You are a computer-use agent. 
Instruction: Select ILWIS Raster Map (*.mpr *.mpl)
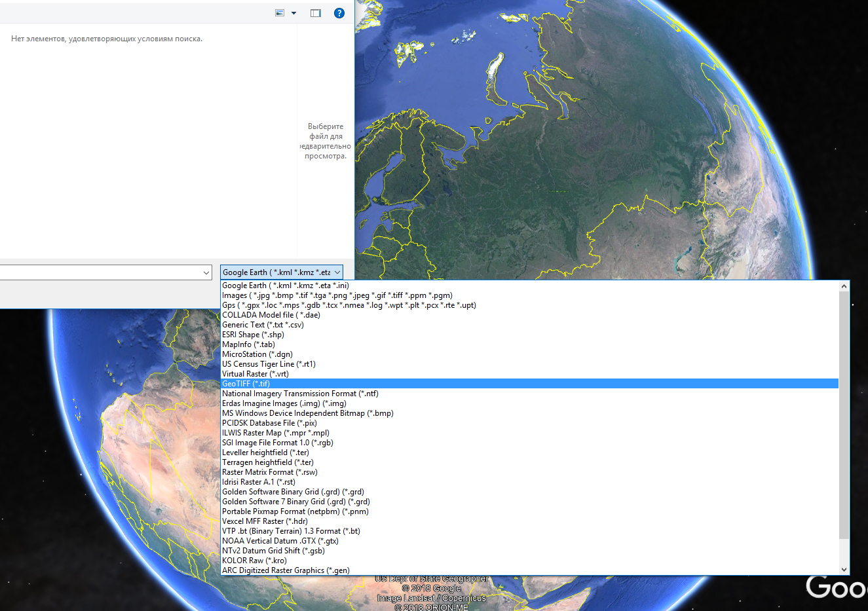point(529,433)
